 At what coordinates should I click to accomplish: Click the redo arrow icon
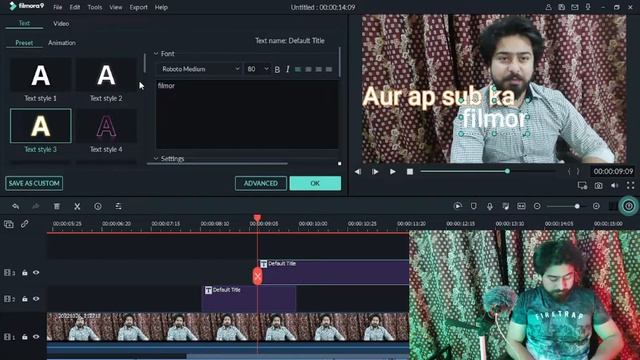click(x=36, y=207)
